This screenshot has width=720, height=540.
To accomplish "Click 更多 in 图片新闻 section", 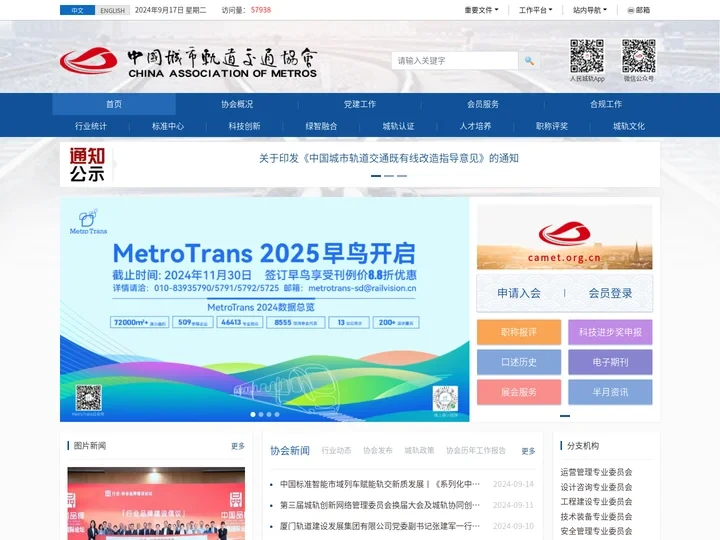I will [238, 446].
